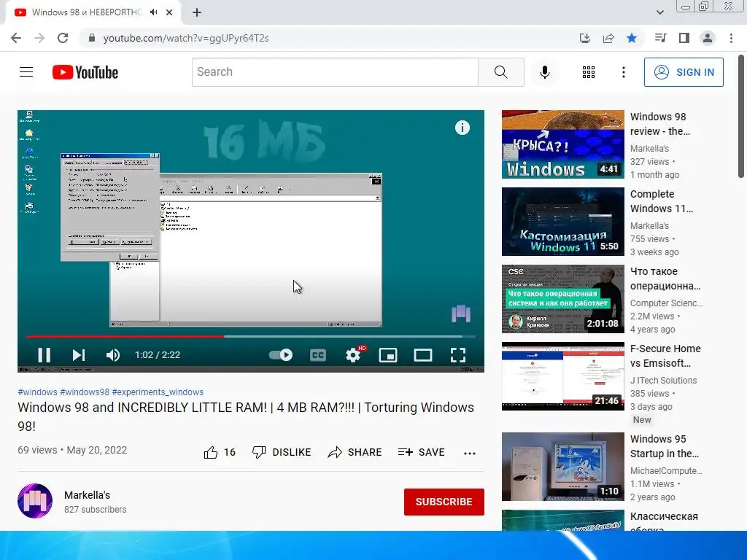Switch to theater mode
This screenshot has width=747, height=560.
422,355
